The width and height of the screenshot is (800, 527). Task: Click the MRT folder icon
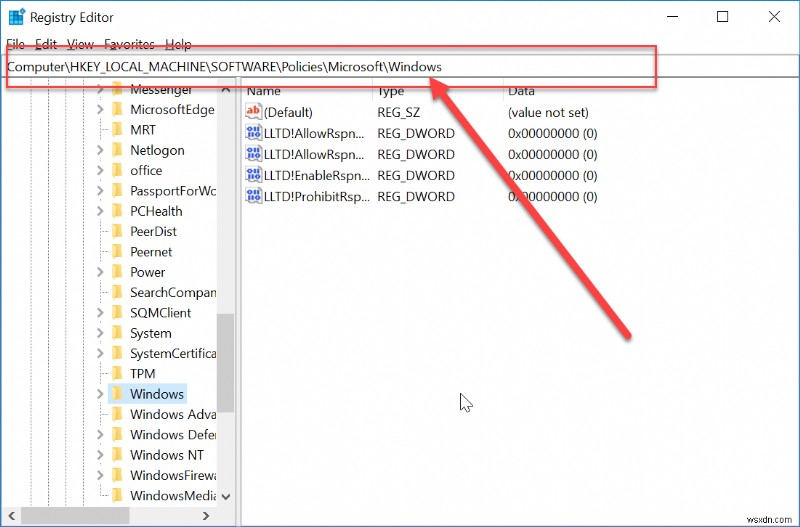[117, 130]
